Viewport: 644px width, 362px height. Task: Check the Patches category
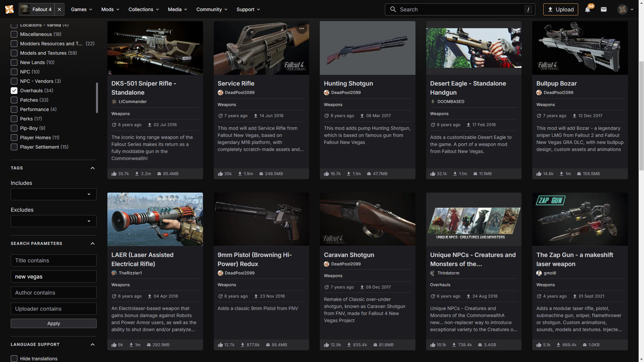tap(14, 100)
